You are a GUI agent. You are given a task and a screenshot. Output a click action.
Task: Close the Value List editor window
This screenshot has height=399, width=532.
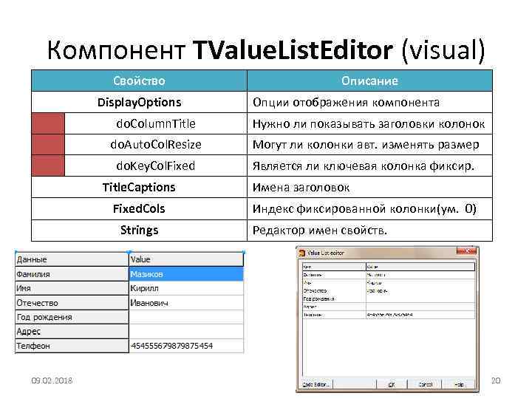466,251
